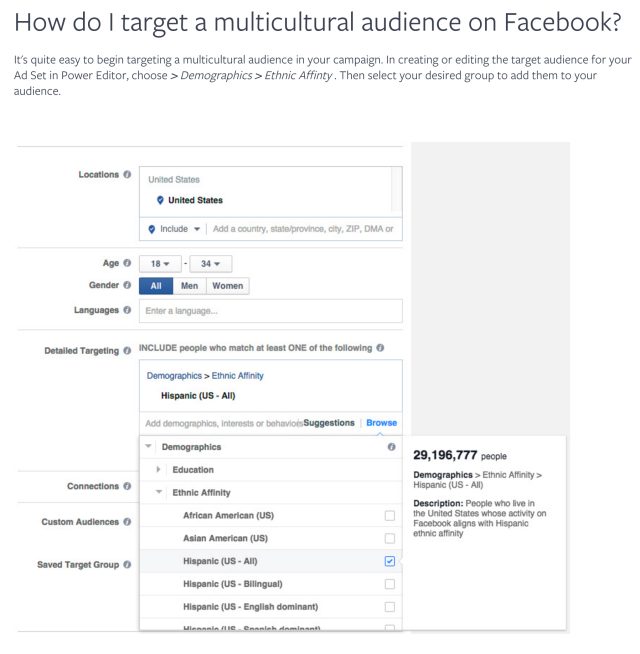This screenshot has width=640, height=654.
Task: Click the Enter a language field
Action: tap(271, 311)
